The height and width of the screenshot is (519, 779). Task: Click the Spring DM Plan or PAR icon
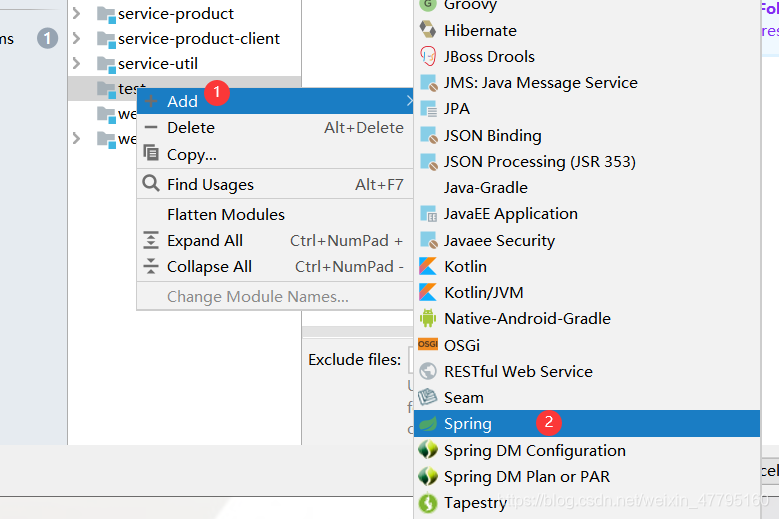point(428,476)
